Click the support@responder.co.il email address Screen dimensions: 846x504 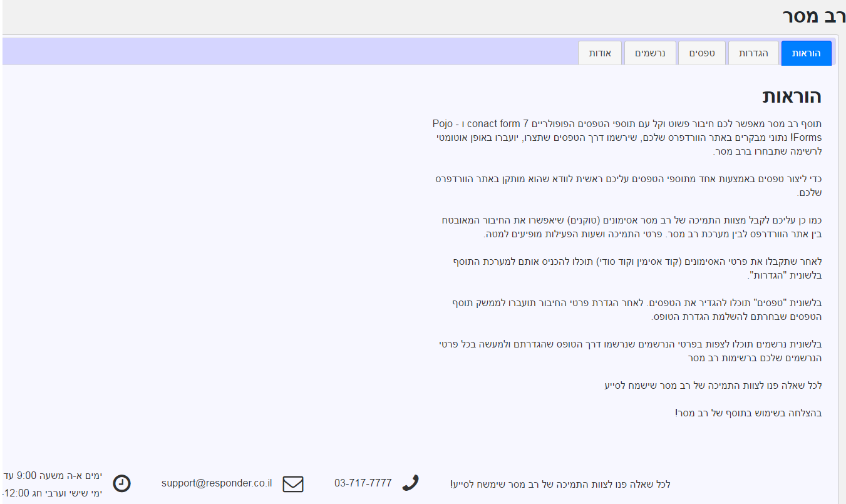click(x=217, y=483)
